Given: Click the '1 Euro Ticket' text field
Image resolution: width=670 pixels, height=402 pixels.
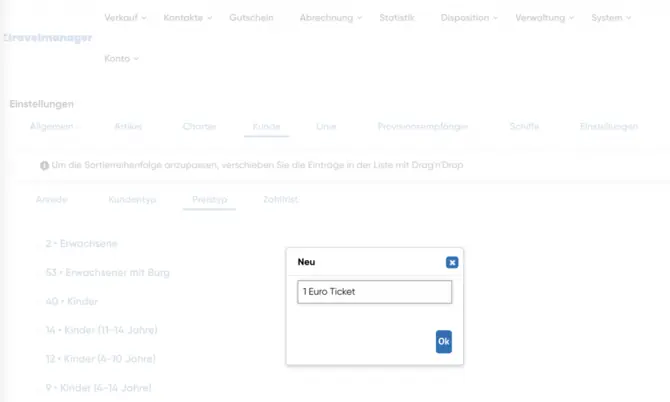Looking at the screenshot, I should click(374, 292).
